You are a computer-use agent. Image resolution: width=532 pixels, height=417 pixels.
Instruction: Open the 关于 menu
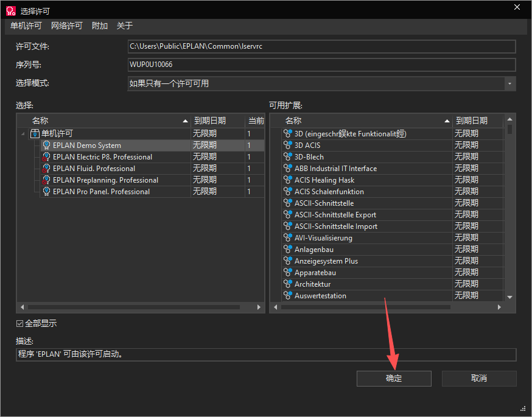(125, 26)
